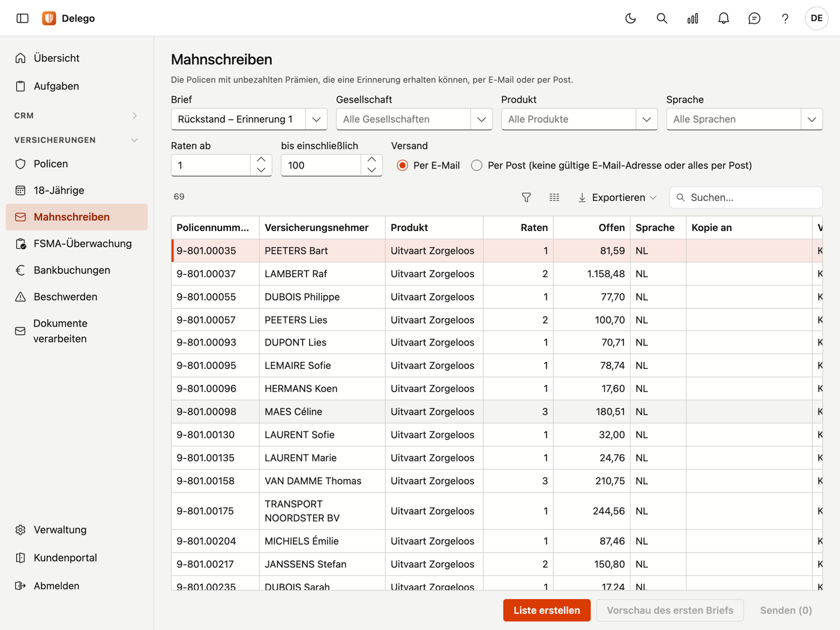
Task: Open the statistics bar chart icon
Action: point(693,18)
